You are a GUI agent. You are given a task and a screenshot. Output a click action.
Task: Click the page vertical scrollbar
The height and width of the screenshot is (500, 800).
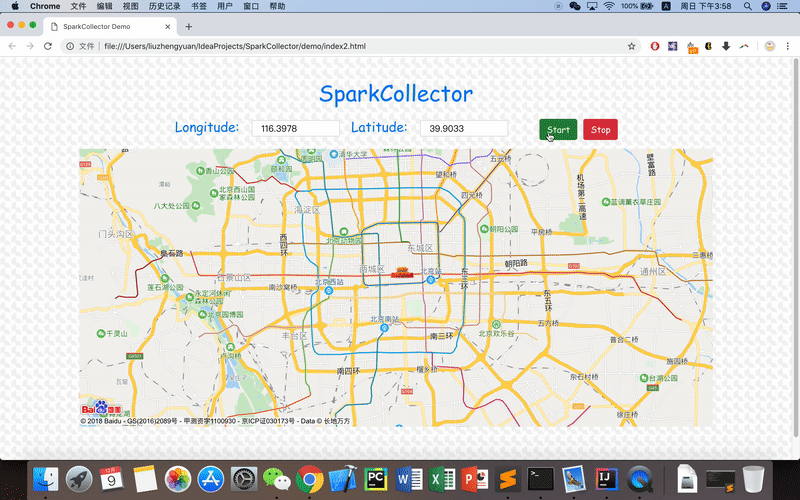795,247
